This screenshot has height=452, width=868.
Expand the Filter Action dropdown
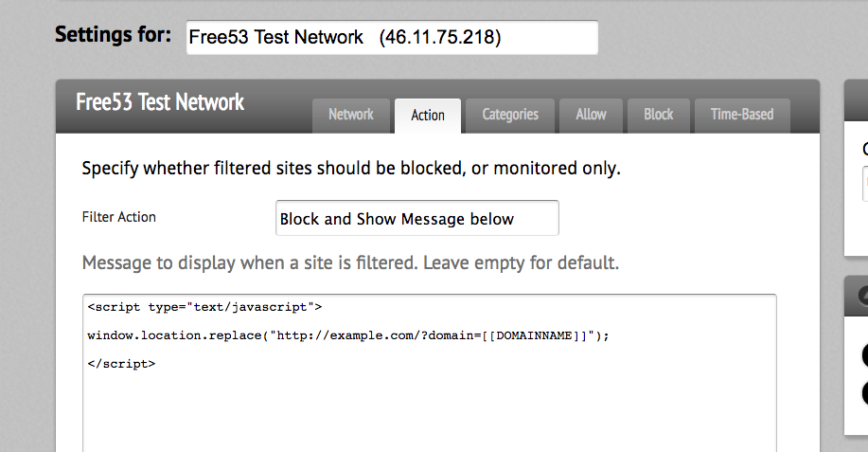(x=416, y=218)
